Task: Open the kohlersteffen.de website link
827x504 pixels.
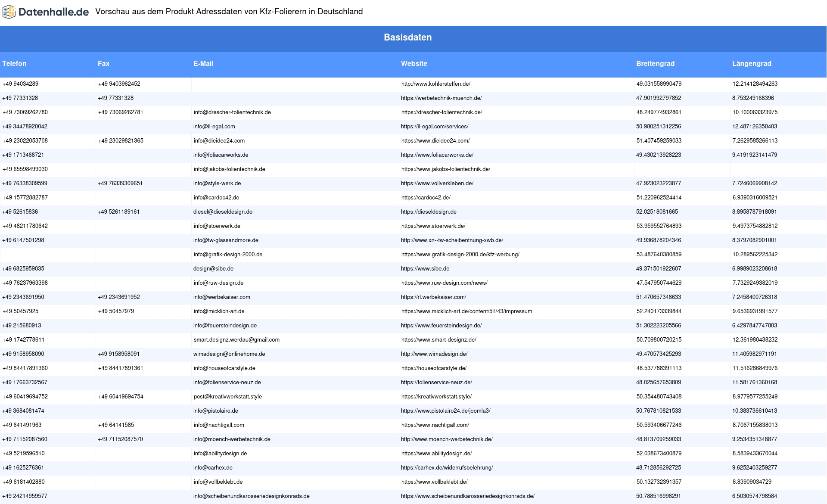Action: click(436, 84)
